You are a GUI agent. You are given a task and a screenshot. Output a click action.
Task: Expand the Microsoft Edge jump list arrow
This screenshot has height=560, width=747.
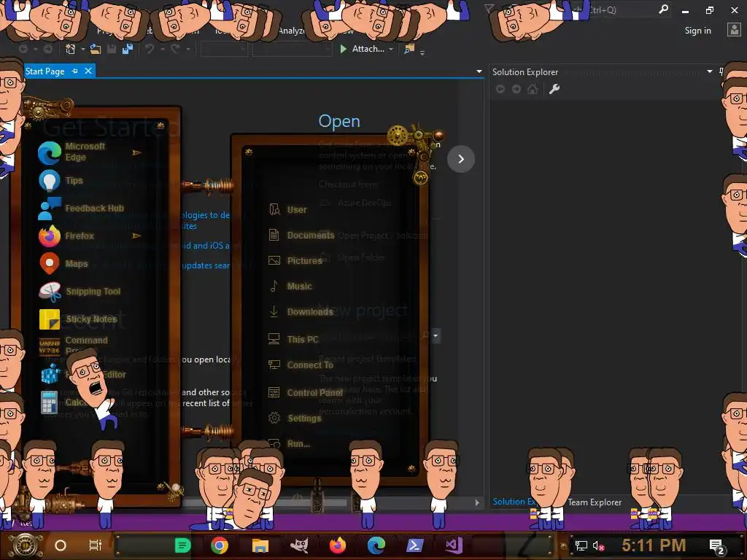pyautogui.click(x=136, y=153)
